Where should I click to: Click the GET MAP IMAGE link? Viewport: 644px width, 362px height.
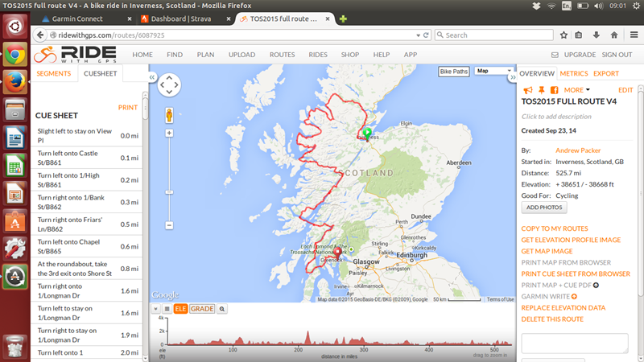[x=547, y=251]
